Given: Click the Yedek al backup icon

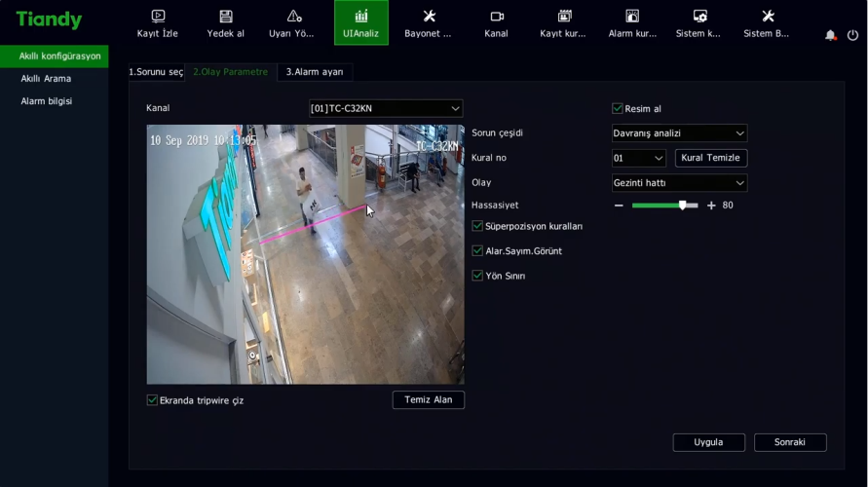Looking at the screenshot, I should (x=226, y=17).
